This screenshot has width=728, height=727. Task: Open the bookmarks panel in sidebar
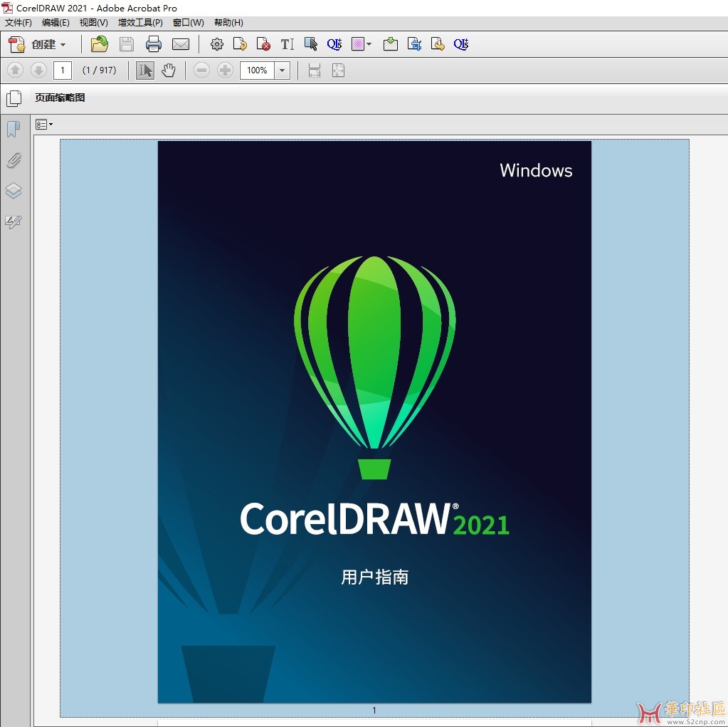pyautogui.click(x=14, y=129)
